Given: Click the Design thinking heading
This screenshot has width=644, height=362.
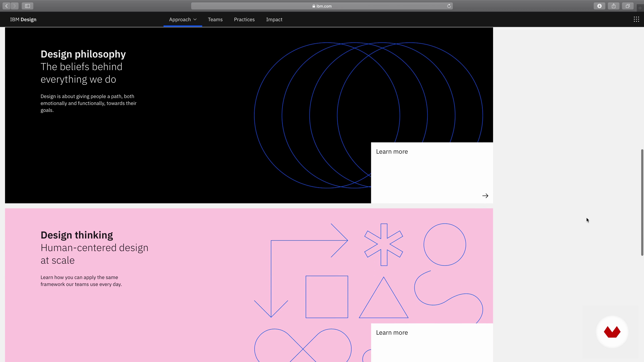Looking at the screenshot, I should (x=76, y=235).
